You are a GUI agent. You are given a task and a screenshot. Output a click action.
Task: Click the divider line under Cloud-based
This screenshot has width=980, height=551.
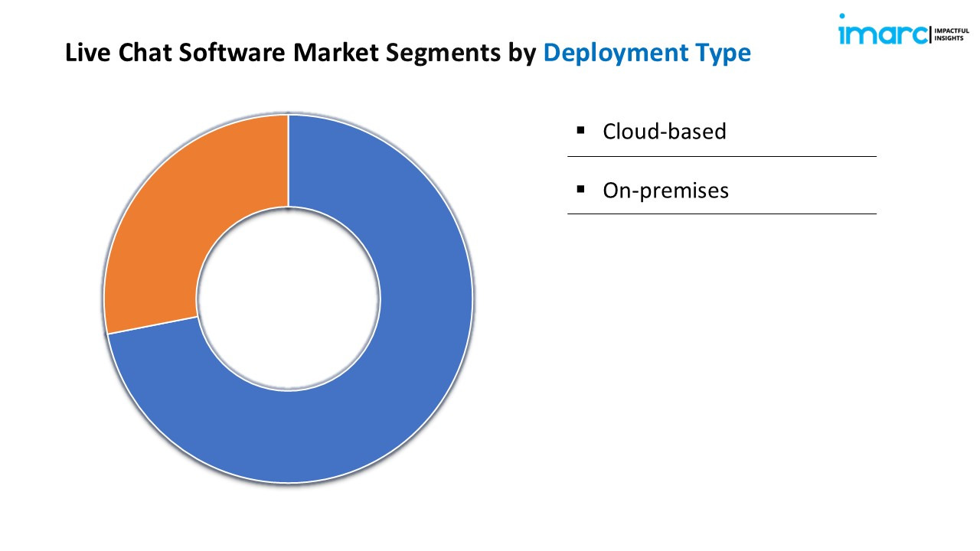[721, 156]
